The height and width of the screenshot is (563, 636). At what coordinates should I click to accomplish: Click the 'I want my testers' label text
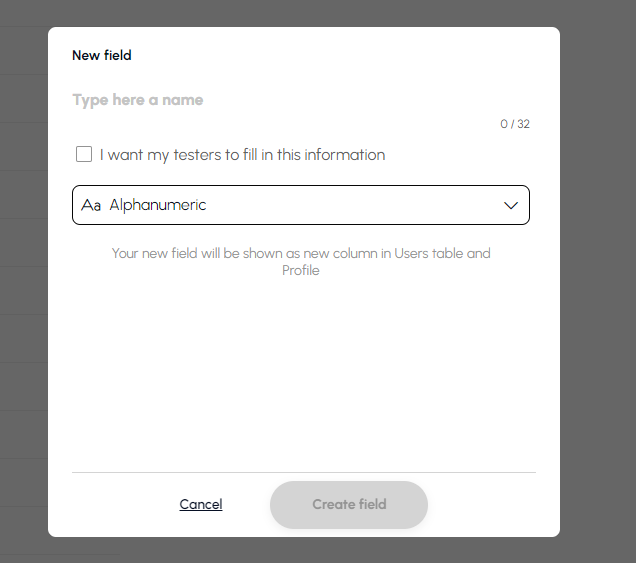tap(170, 155)
